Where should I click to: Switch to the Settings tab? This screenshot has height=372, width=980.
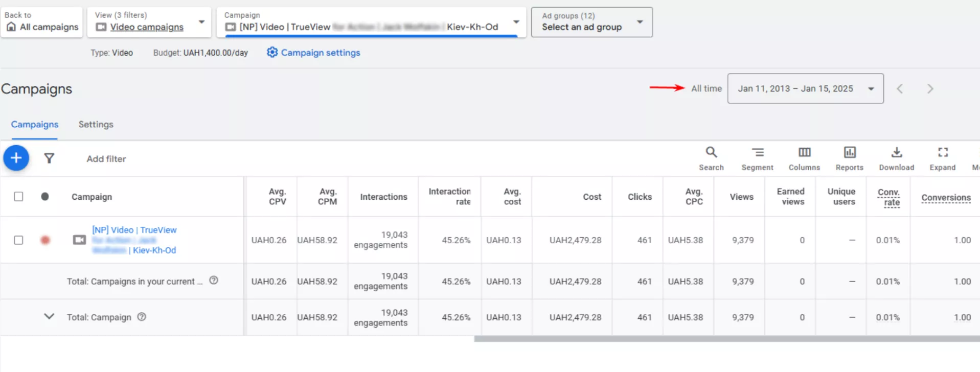click(96, 125)
